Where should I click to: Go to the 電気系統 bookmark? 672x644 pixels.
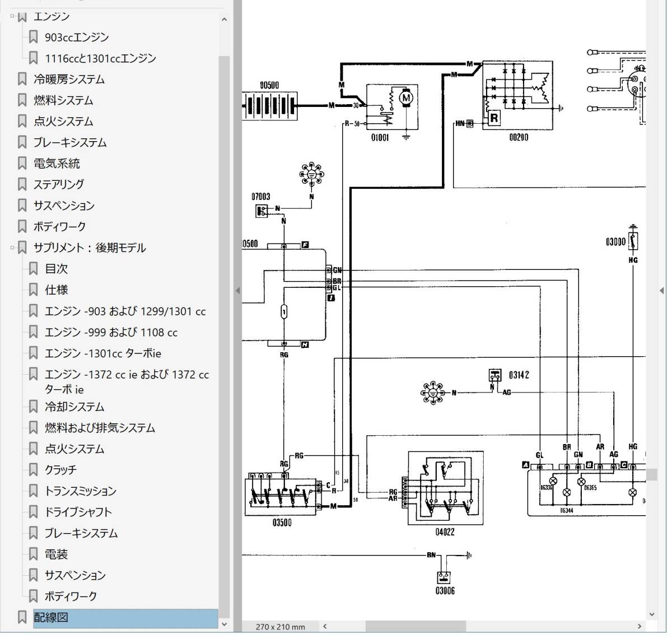coord(57,164)
